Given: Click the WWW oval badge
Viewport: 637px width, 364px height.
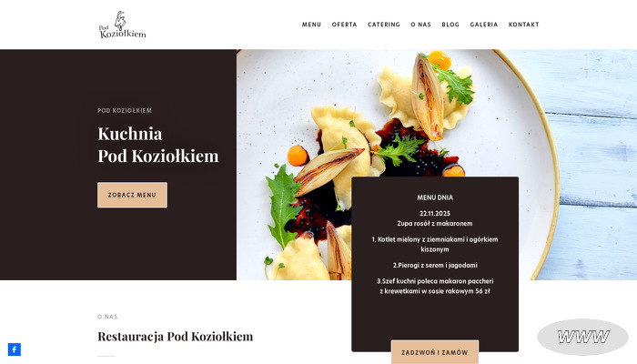Looking at the screenshot, I should (x=582, y=337).
